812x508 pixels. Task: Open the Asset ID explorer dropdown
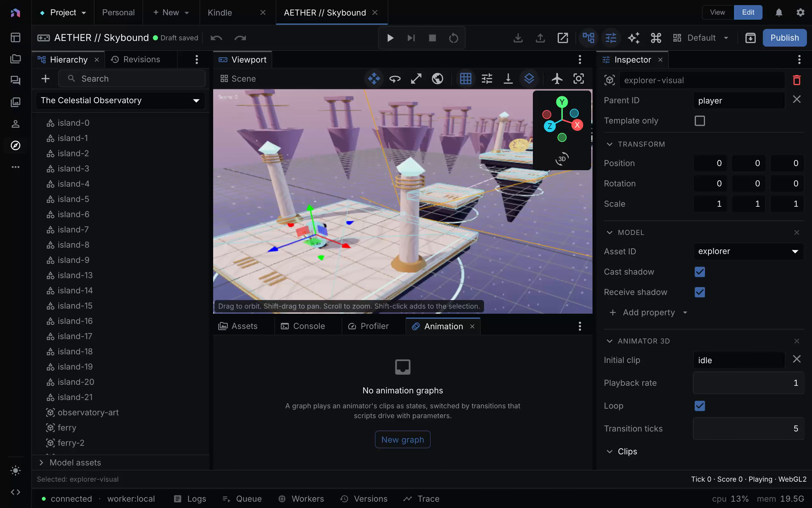pyautogui.click(x=748, y=251)
